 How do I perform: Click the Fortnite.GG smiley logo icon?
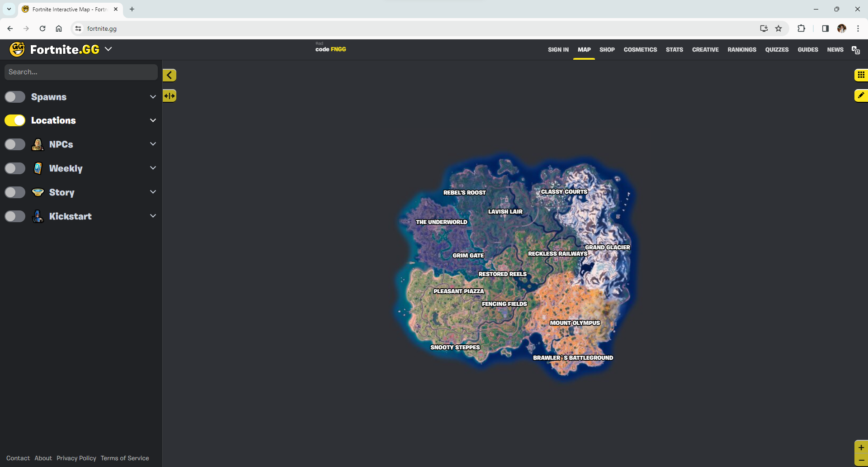17,49
